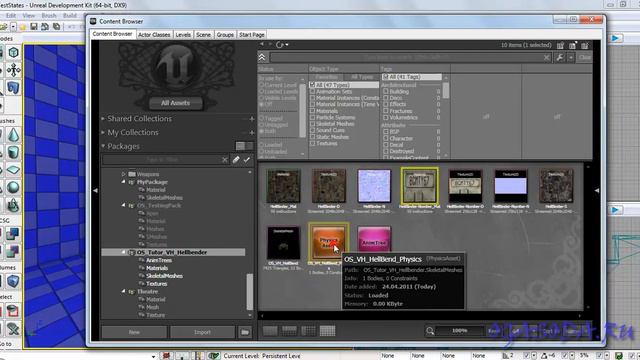Screen dimensions: 640x360
Task: Click the pencil icon beside package filter
Action: [236, 160]
